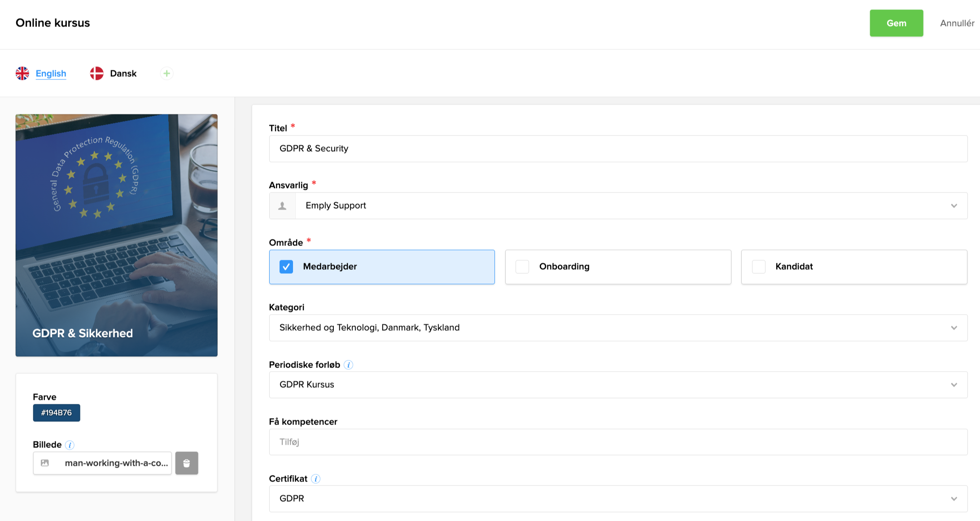Uncheck the Medarbejder checkbox
This screenshot has height=521, width=980.
coord(286,267)
